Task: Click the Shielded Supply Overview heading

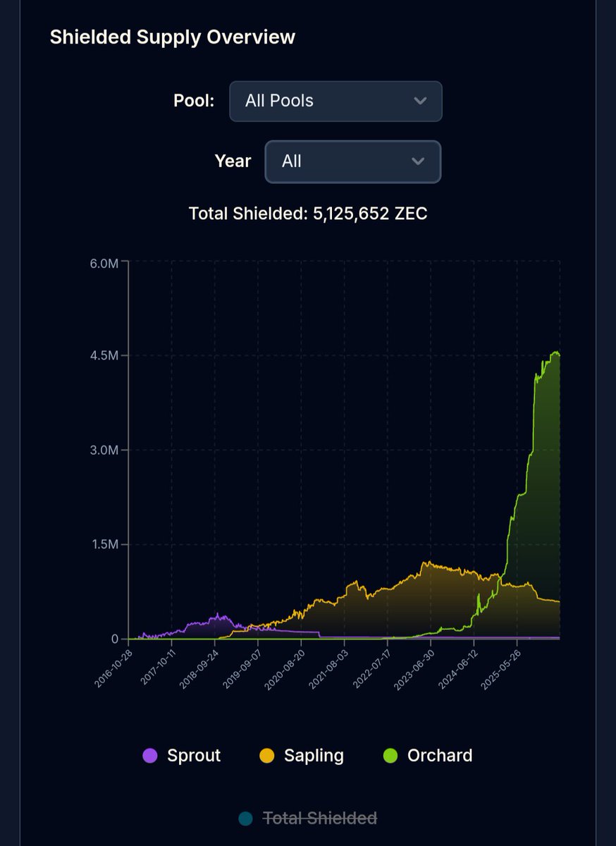Action: (x=173, y=37)
